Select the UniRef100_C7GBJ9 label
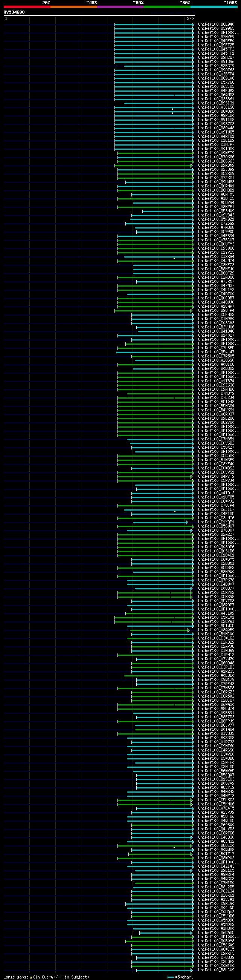 tap(216, 958)
